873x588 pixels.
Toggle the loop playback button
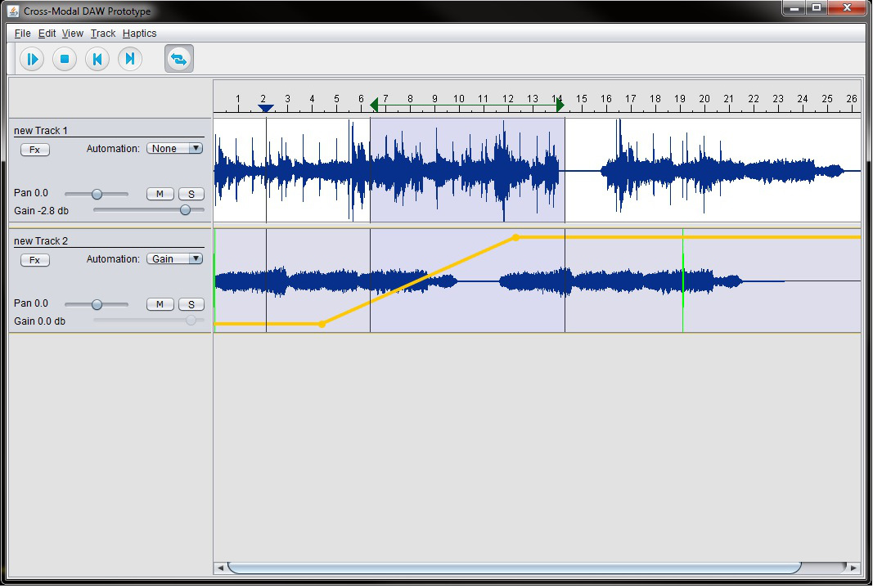tap(178, 58)
